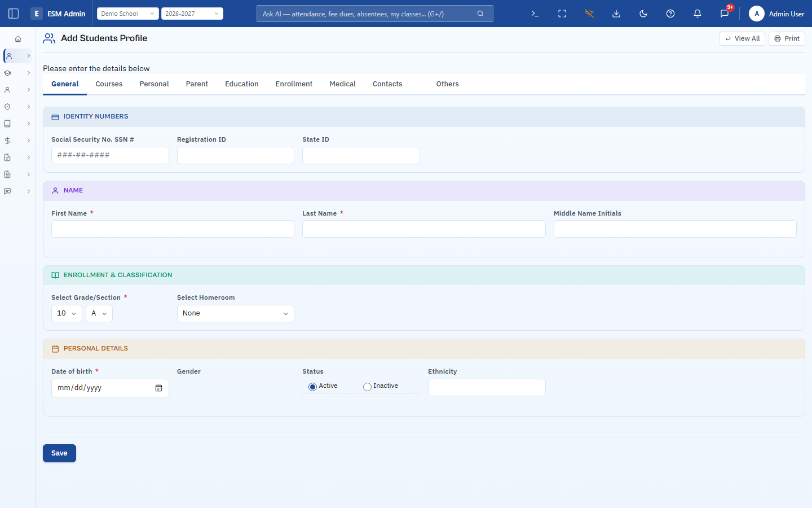Click the Admin User name
812x508 pixels.
pyautogui.click(x=787, y=14)
